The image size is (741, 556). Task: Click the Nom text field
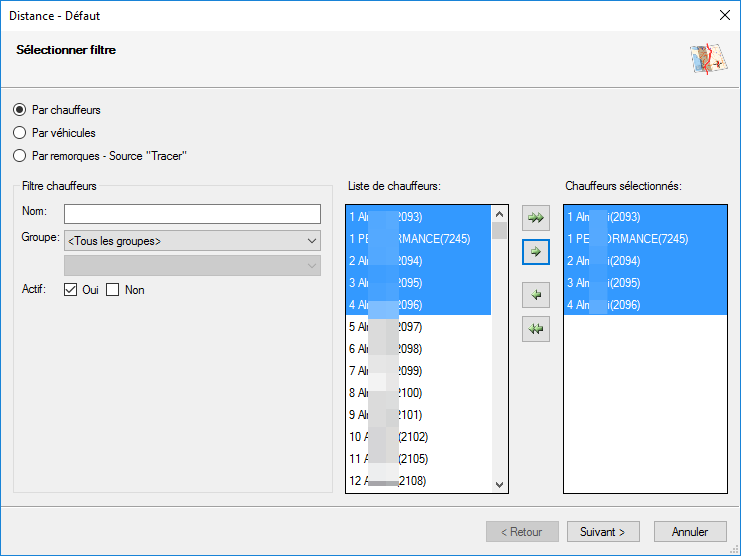click(x=192, y=214)
